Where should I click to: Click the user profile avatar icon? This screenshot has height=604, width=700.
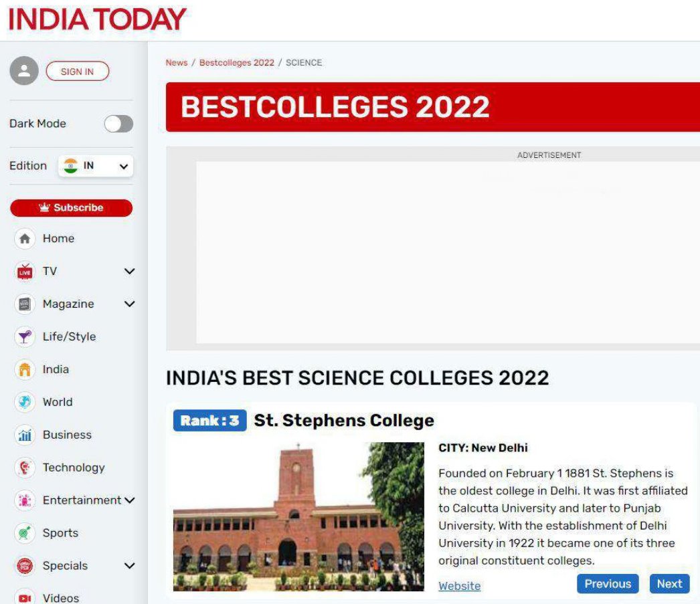(x=24, y=70)
